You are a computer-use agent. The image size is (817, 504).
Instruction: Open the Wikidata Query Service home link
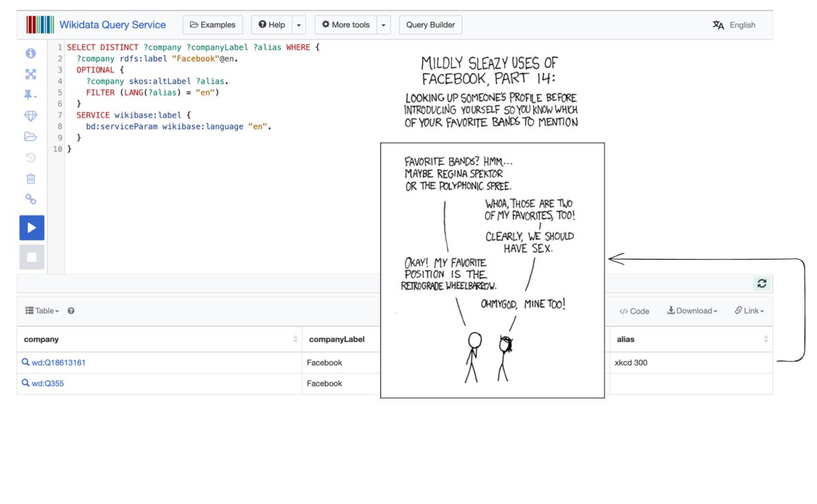(112, 24)
